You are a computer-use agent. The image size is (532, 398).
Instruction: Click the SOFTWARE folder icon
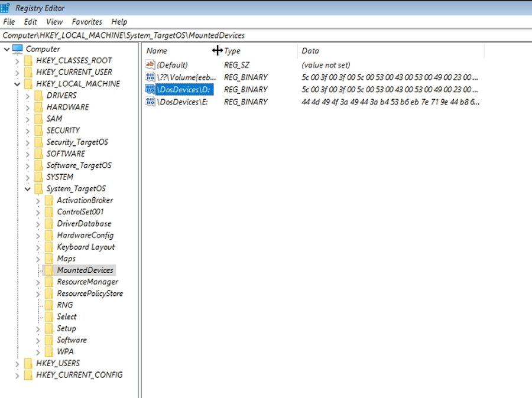pyautogui.click(x=38, y=154)
